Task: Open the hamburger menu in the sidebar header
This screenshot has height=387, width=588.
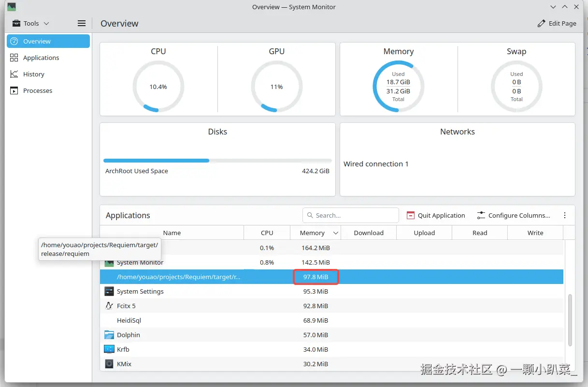Action: click(x=82, y=23)
